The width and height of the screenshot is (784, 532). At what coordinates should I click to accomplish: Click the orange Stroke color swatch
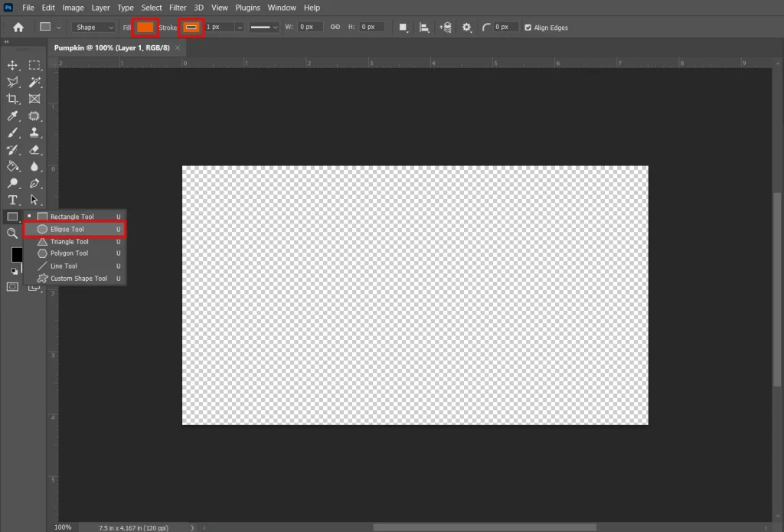click(191, 28)
